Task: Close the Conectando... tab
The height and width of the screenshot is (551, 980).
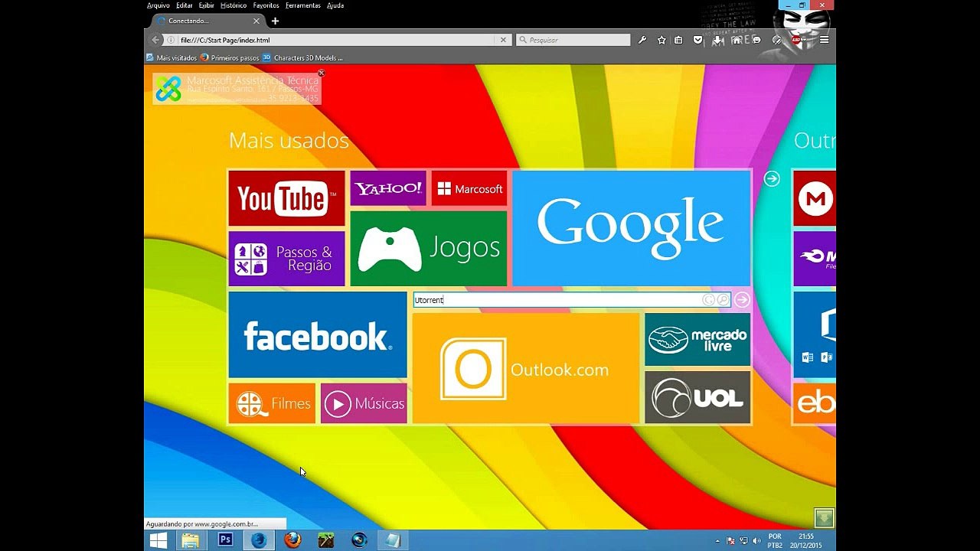Action: click(256, 21)
